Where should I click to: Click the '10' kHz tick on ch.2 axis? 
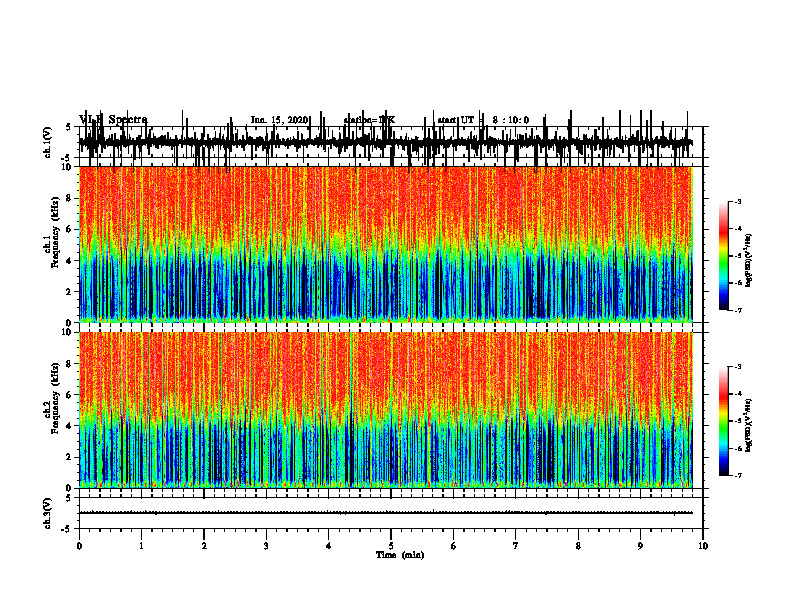pyautogui.click(x=68, y=332)
